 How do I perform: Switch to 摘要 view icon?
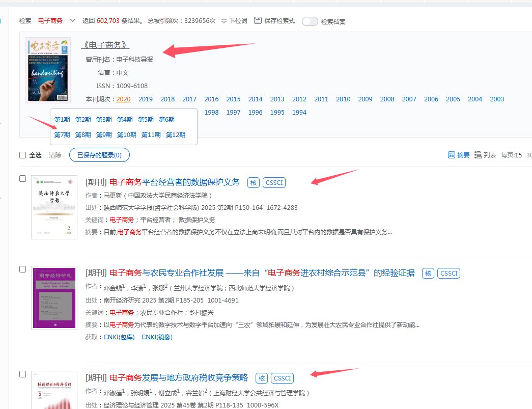(x=451, y=155)
